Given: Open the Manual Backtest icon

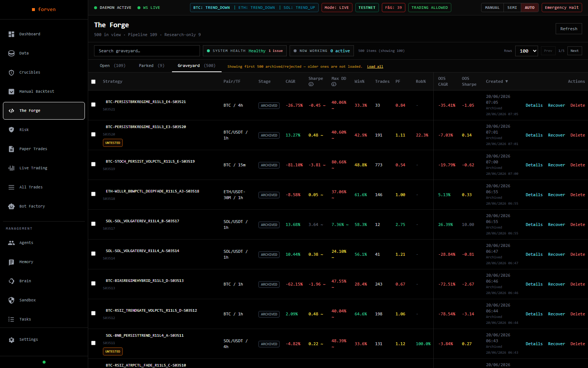Looking at the screenshot, I should [x=11, y=92].
